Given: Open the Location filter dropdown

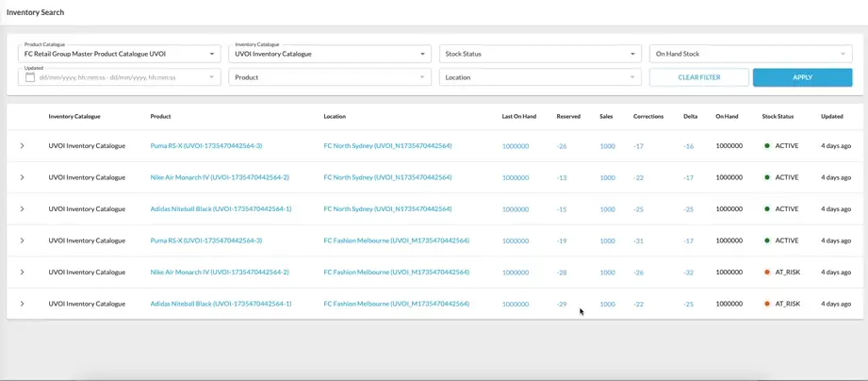Looking at the screenshot, I should click(x=540, y=77).
